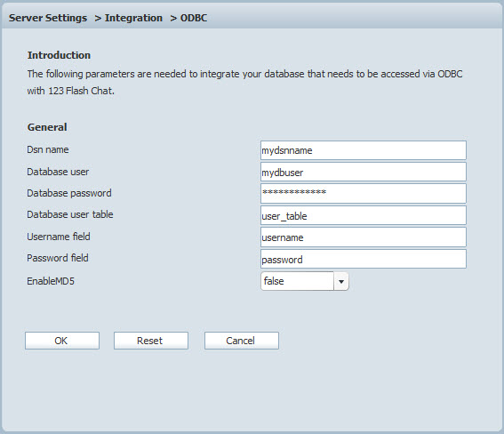504x434 pixels.
Task: Confirm settings with the OK button
Action: pyautogui.click(x=62, y=341)
